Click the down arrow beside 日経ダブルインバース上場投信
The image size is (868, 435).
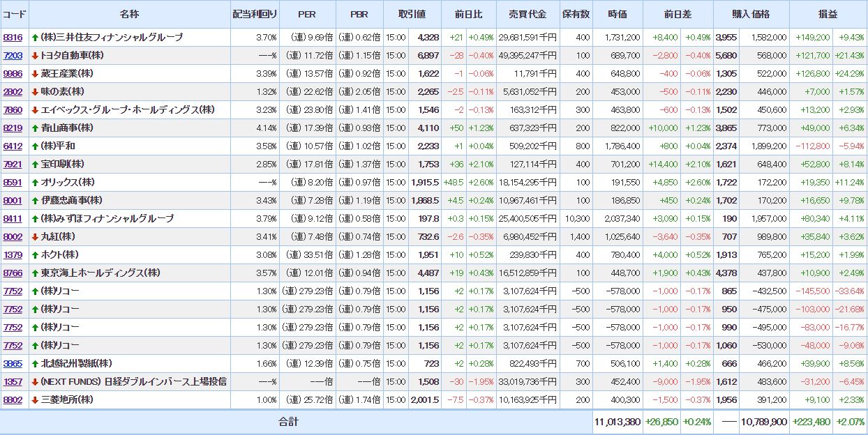tap(35, 381)
